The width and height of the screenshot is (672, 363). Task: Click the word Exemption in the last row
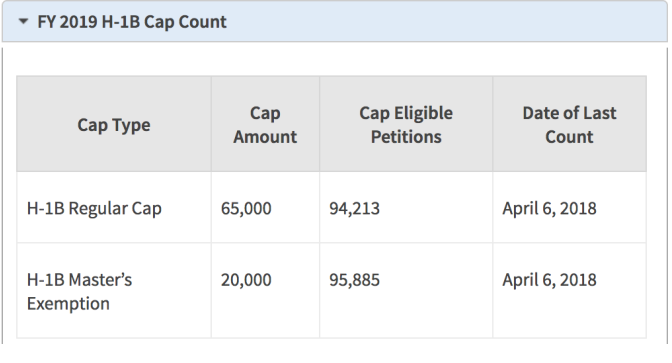(68, 304)
